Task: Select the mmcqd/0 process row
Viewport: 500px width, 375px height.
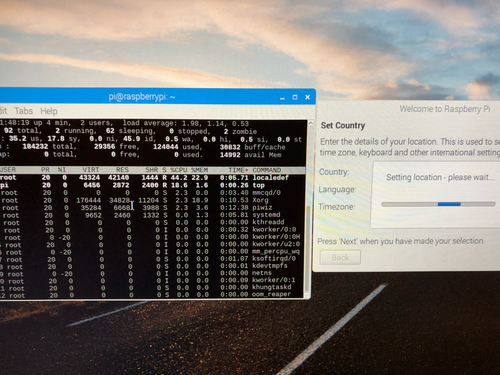Action: click(x=153, y=193)
